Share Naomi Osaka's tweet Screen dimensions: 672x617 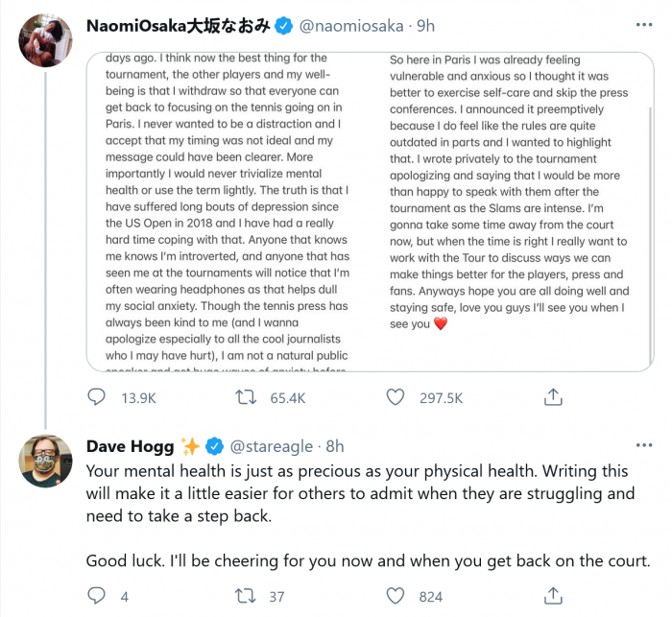(553, 397)
